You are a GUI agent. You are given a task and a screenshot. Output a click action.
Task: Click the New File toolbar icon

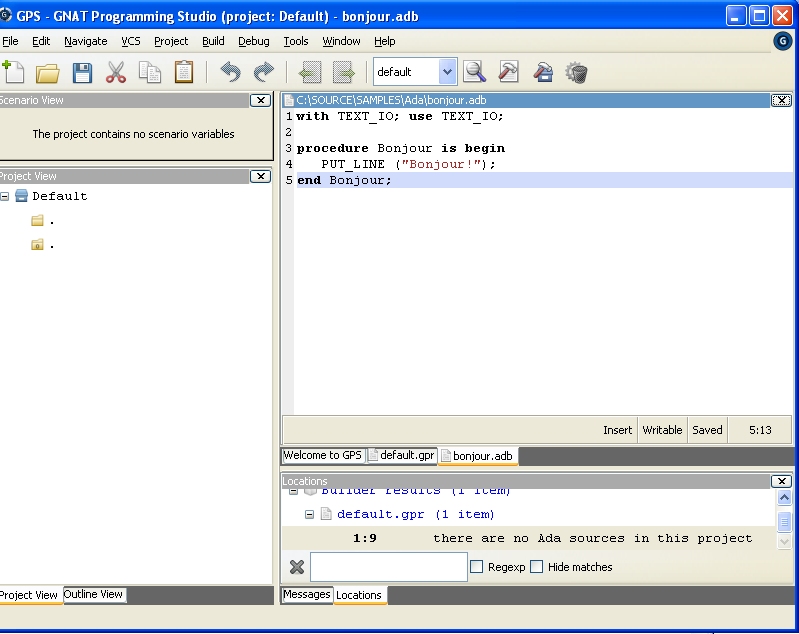click(13, 72)
